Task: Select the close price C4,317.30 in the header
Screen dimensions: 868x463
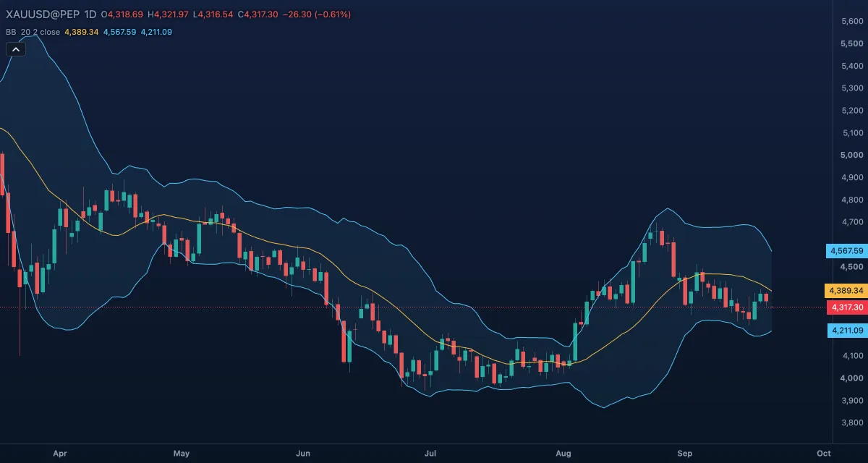Action: tap(259, 14)
